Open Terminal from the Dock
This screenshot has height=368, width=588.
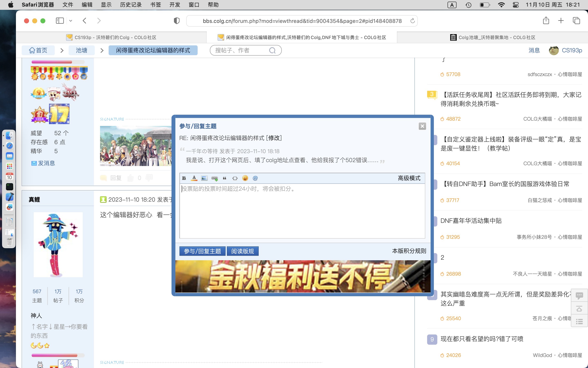pyautogui.click(x=9, y=187)
